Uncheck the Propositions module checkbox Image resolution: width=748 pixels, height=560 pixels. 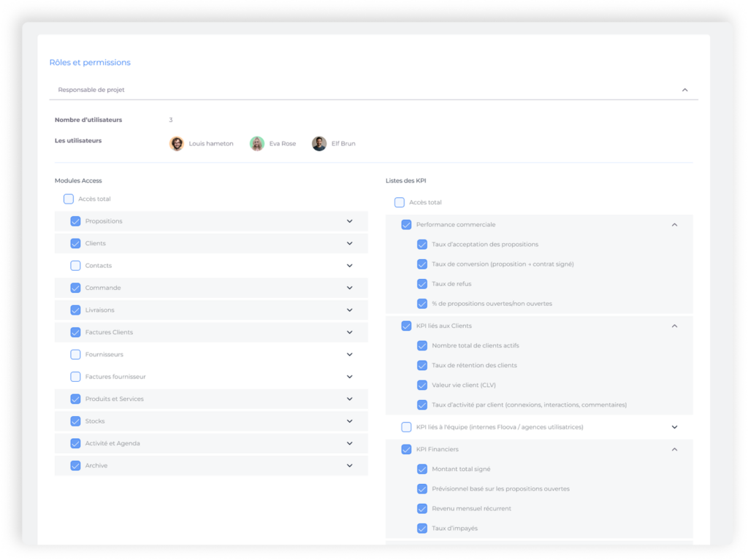click(75, 221)
